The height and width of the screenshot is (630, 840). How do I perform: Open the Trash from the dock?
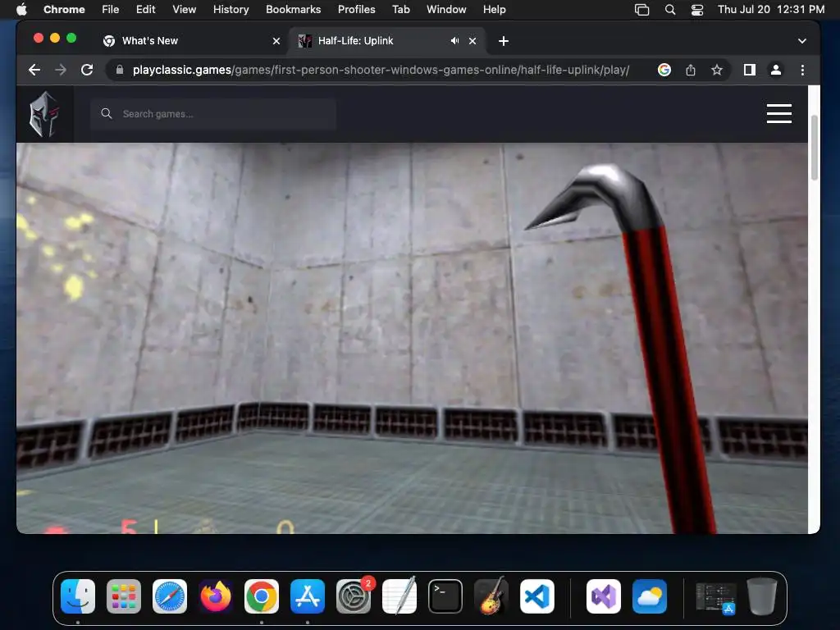pos(762,596)
